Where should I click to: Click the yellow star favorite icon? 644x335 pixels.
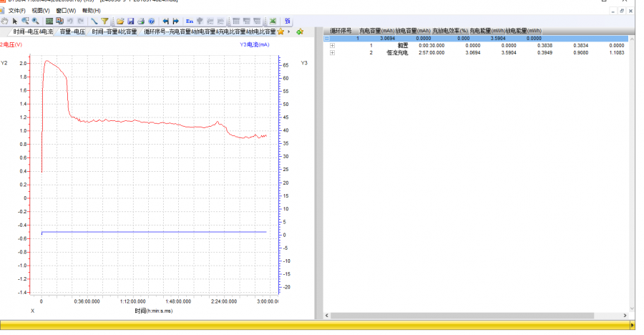[280, 31]
